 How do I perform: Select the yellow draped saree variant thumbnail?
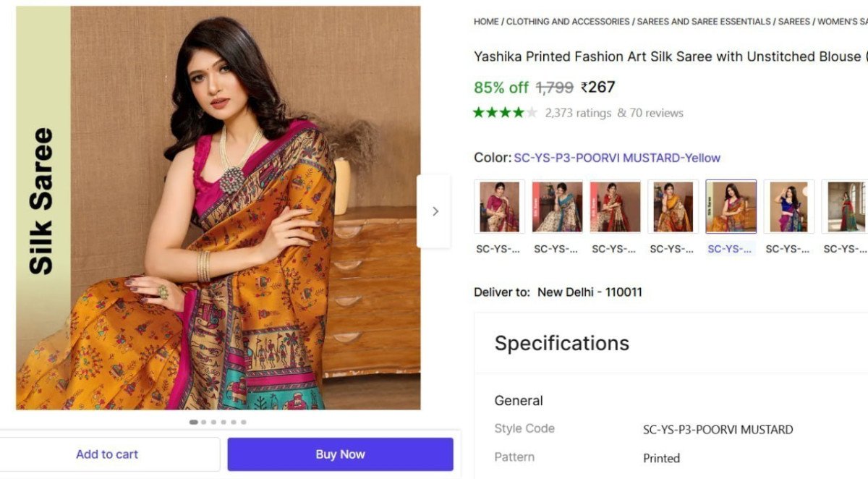pyautogui.click(x=674, y=205)
